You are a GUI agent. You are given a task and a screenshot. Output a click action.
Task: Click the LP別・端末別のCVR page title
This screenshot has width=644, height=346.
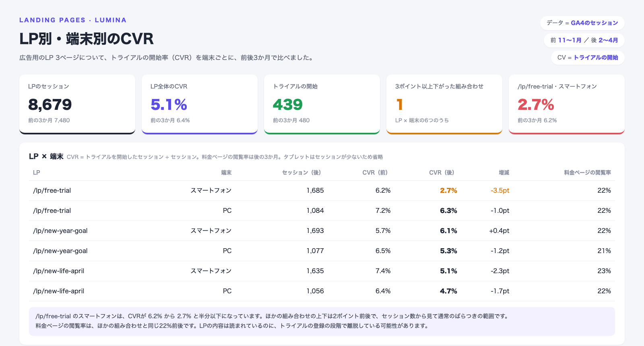coord(87,39)
